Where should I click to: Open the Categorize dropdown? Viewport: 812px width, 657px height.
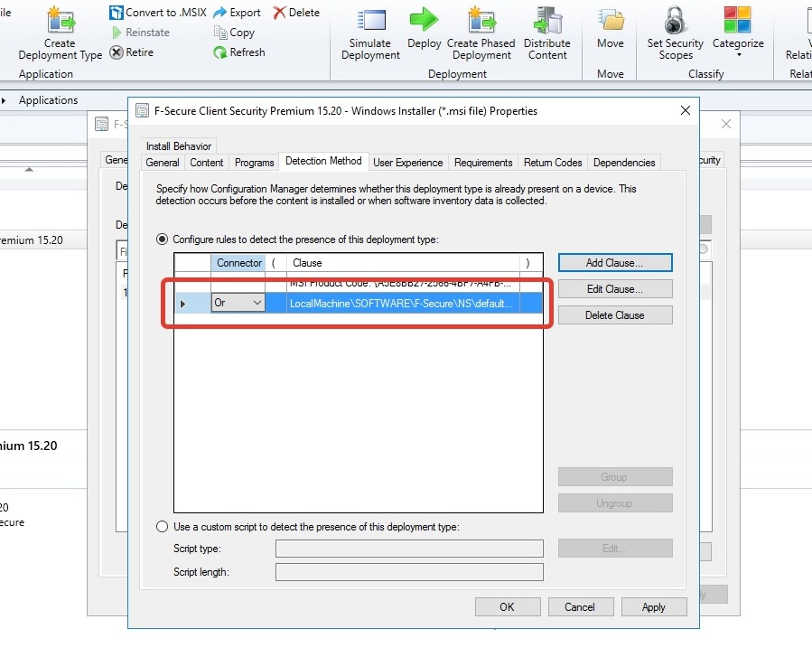738,33
